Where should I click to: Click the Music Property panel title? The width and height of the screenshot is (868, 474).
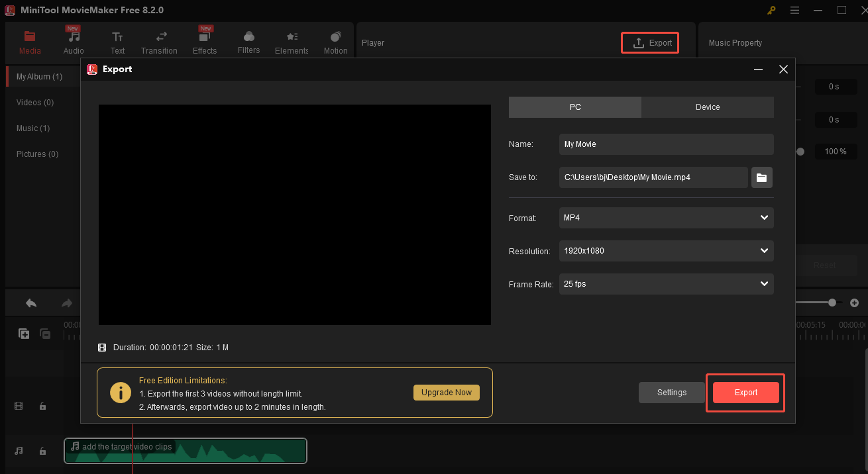pyautogui.click(x=735, y=43)
